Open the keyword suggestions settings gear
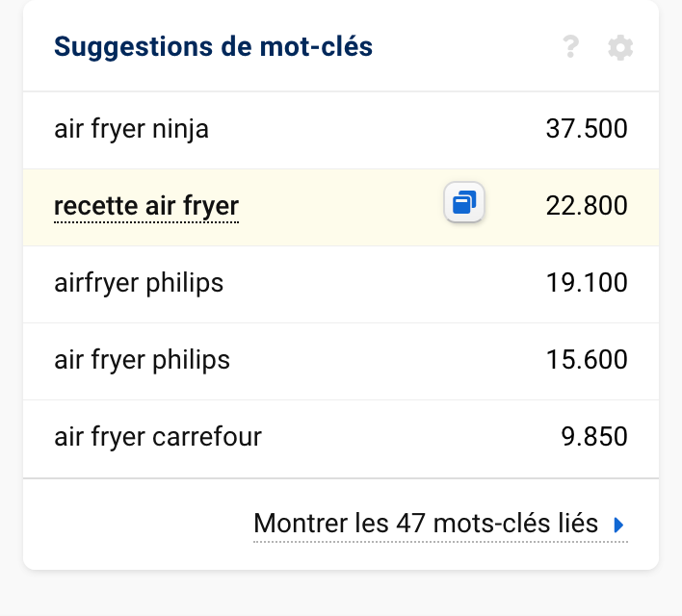Viewport: 682px width, 616px height. [x=620, y=47]
